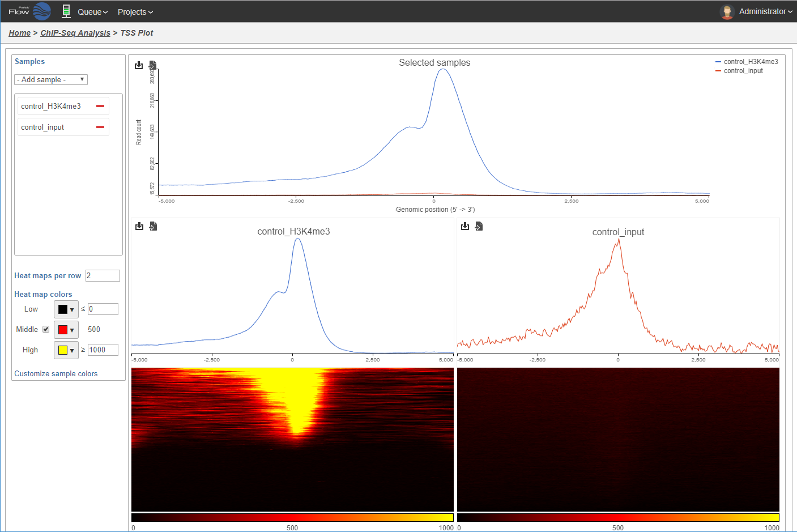Go to ChIP-Seq Analysis breadcrumb link

pos(75,33)
